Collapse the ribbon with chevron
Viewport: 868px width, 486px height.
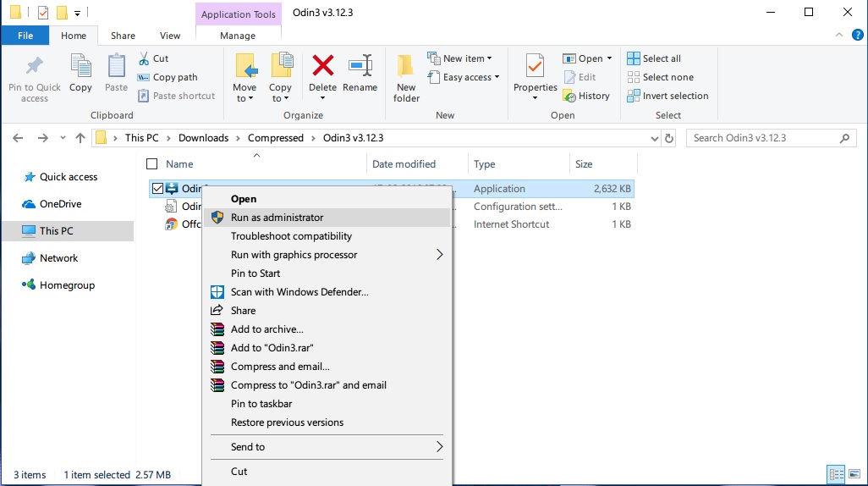coord(839,35)
